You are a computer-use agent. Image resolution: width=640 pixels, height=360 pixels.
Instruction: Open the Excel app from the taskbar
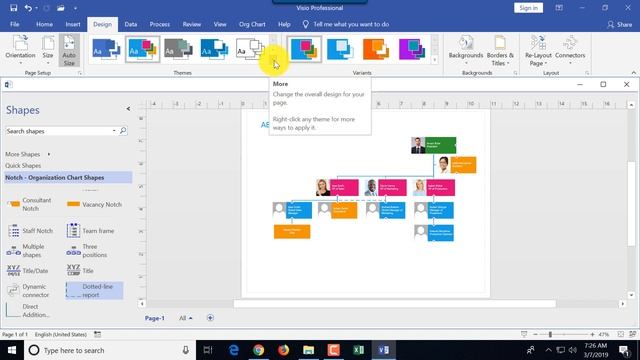(x=358, y=350)
